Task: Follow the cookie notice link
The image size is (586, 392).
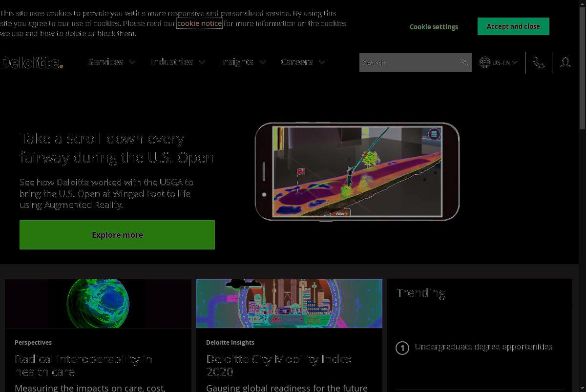Action: click(x=199, y=23)
